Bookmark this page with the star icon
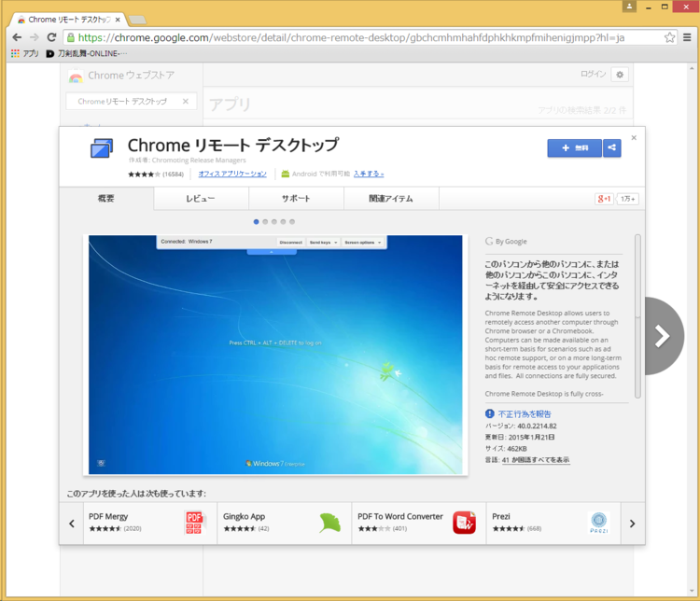This screenshot has width=700, height=601. [x=669, y=37]
